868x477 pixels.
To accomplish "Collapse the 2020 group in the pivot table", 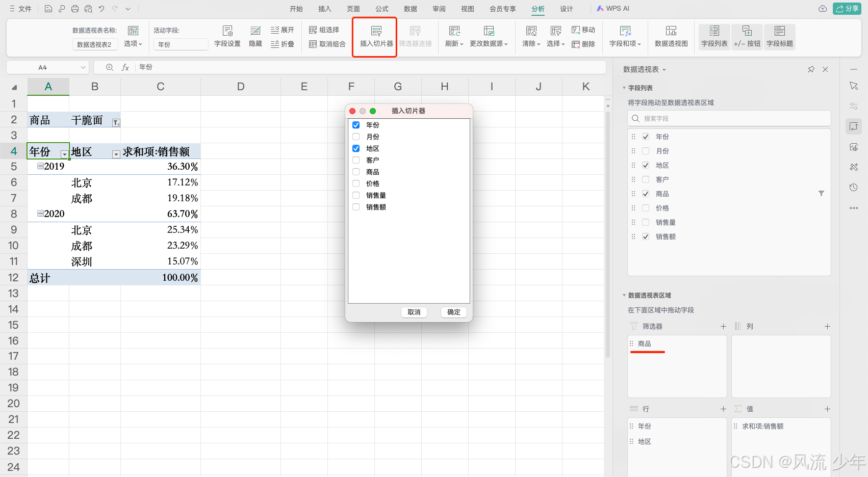I will 40,214.
